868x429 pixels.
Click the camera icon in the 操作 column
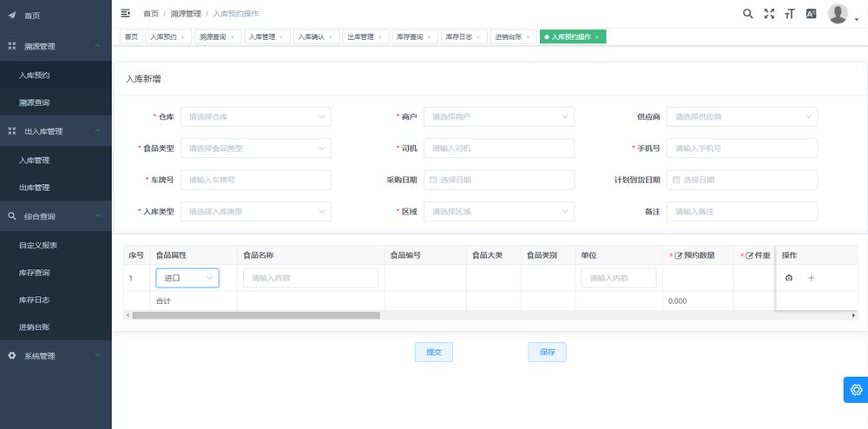tap(789, 278)
